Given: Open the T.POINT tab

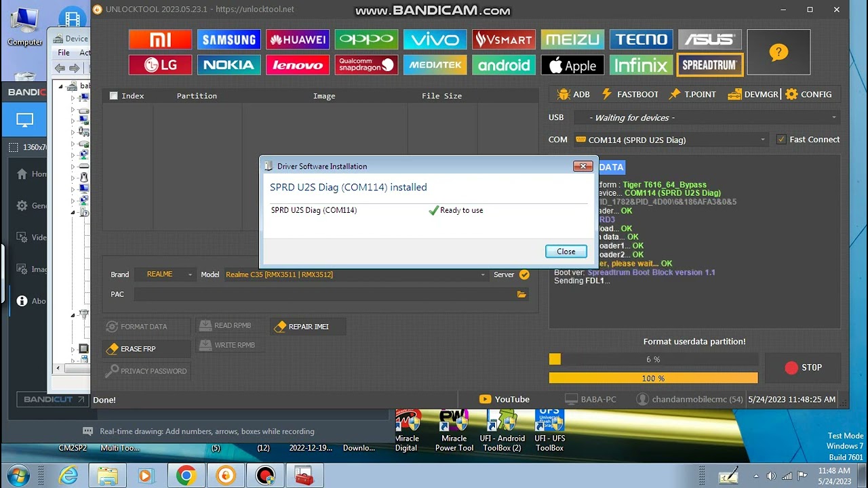Looking at the screenshot, I should (x=692, y=94).
